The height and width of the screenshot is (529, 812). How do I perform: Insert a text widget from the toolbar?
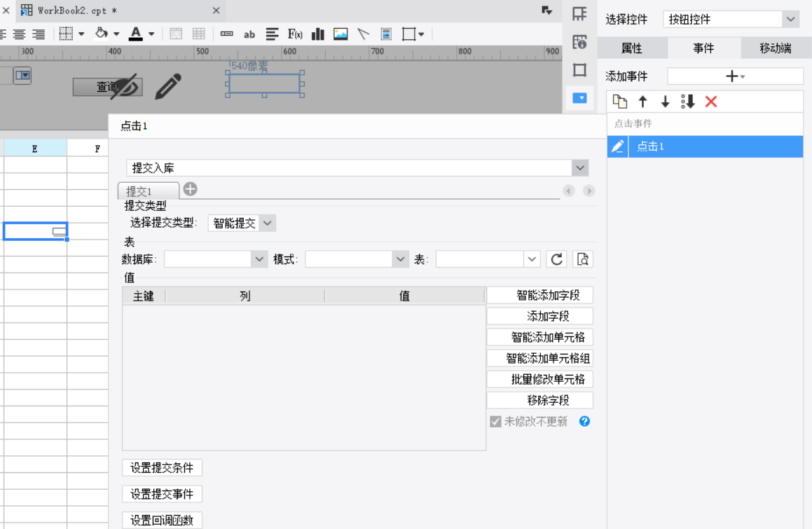coord(226,34)
